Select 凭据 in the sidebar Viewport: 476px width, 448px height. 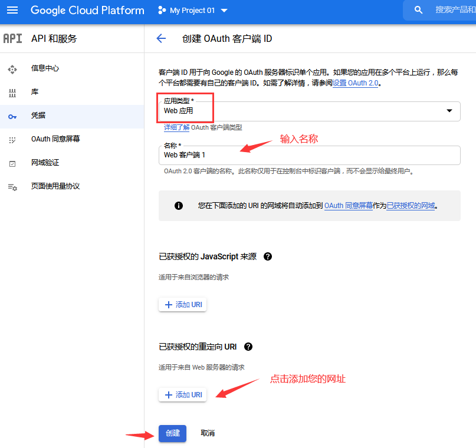(72, 116)
